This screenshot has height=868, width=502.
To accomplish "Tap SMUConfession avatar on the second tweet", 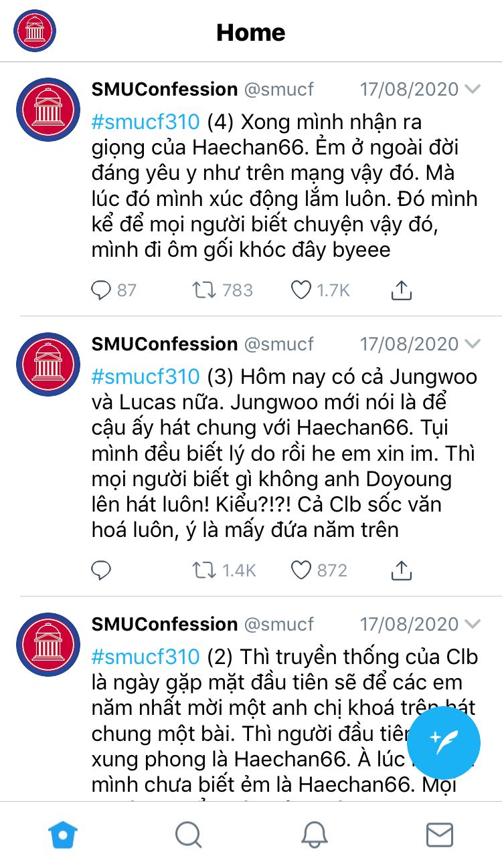I will [x=48, y=364].
